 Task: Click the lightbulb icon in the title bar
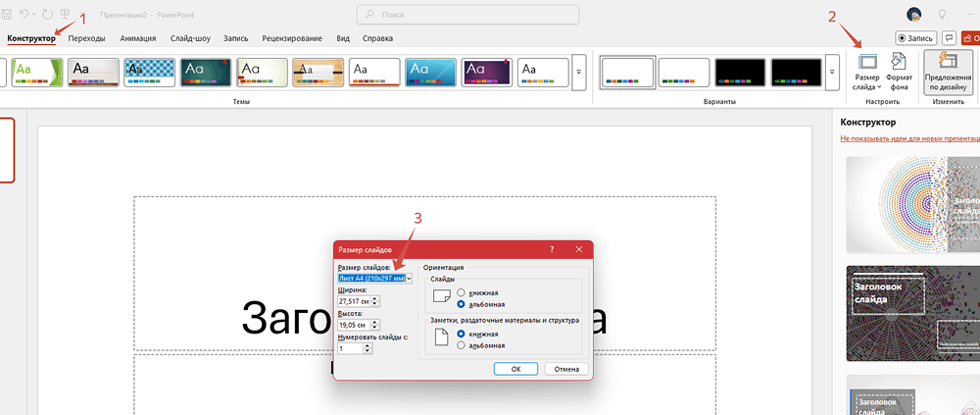coord(942,15)
